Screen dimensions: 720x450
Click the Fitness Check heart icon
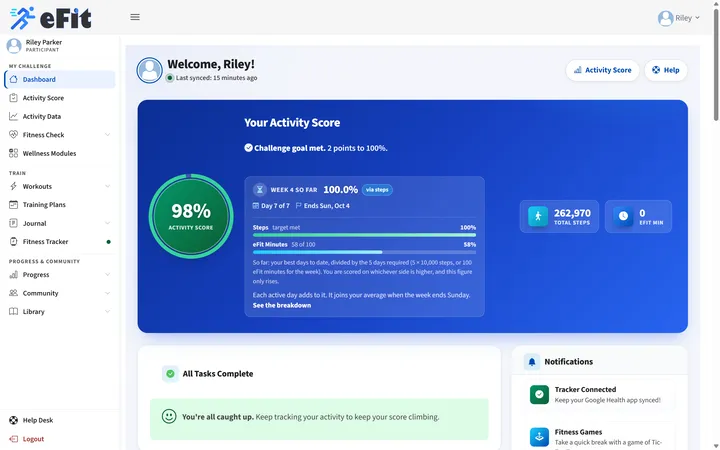[x=13, y=135]
